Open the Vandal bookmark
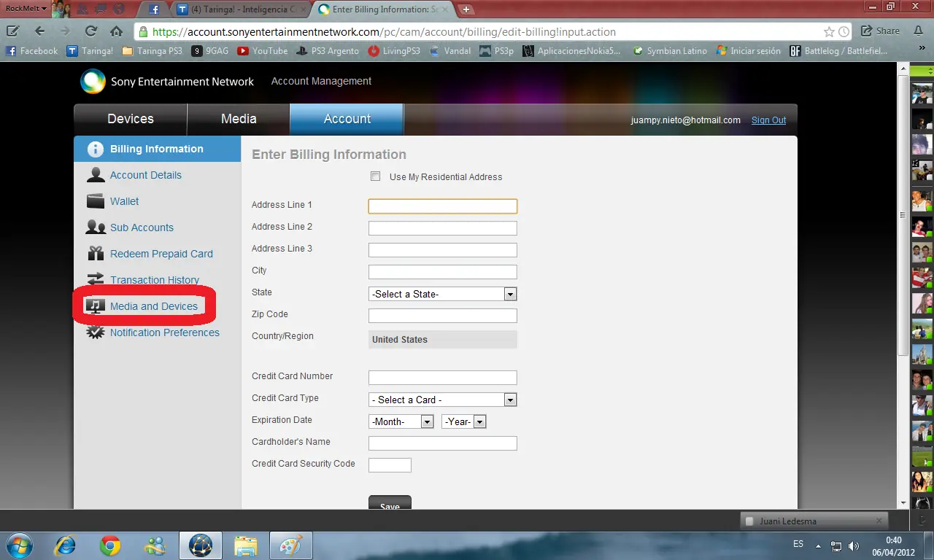The height and width of the screenshot is (560, 934). tap(450, 51)
